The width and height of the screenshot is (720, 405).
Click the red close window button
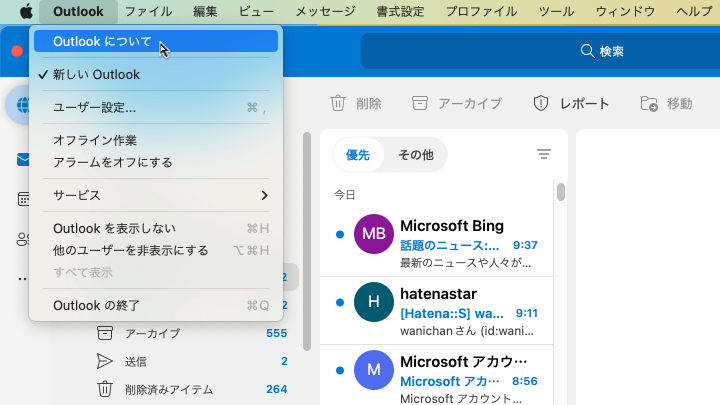point(17,51)
